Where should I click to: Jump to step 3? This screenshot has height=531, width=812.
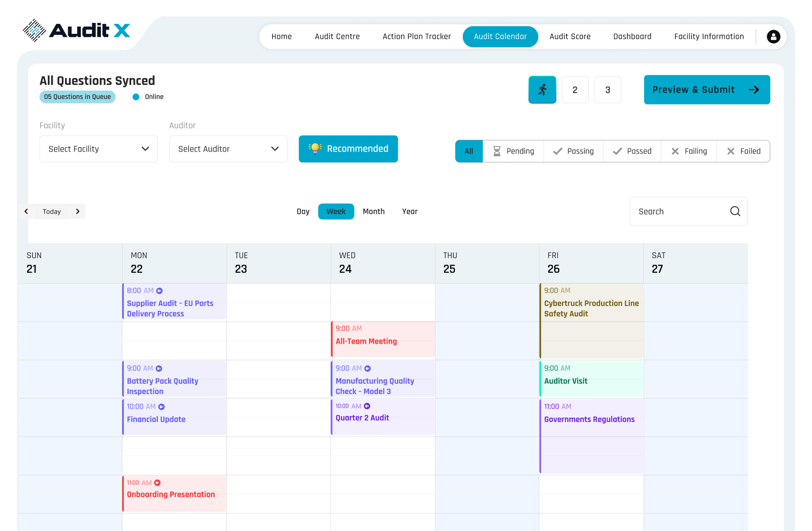[x=607, y=90]
